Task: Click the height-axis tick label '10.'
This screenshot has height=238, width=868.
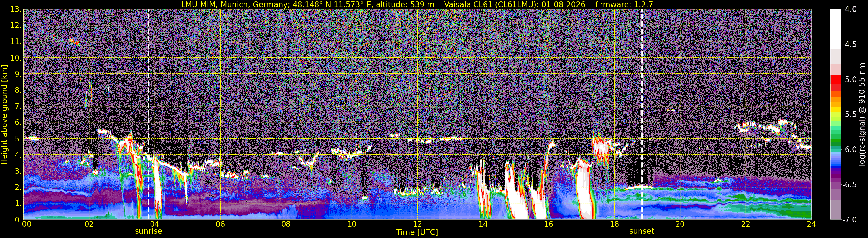Action: pyautogui.click(x=16, y=58)
